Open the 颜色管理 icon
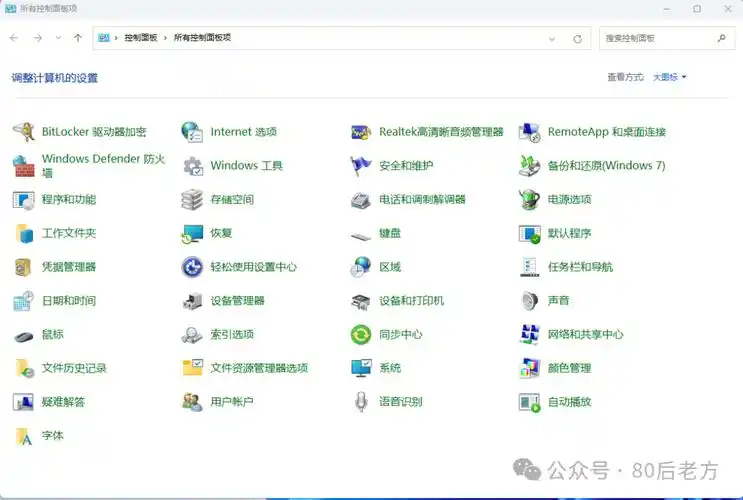 tap(530, 368)
